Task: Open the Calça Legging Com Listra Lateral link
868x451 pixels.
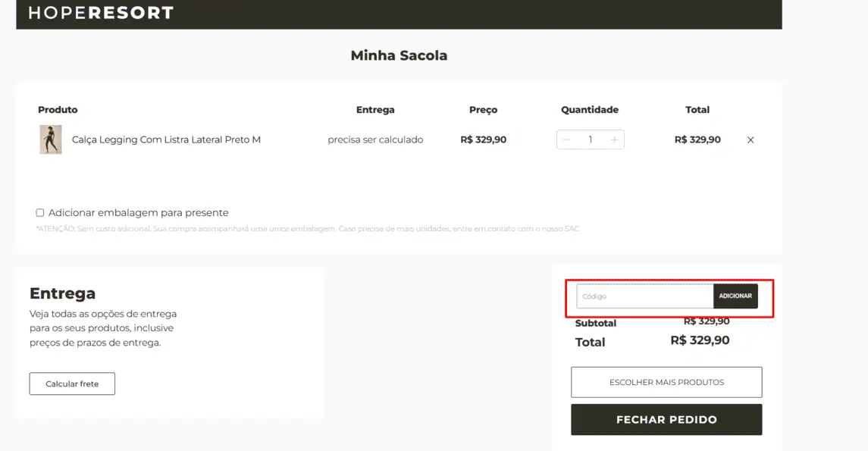Action: (x=166, y=139)
